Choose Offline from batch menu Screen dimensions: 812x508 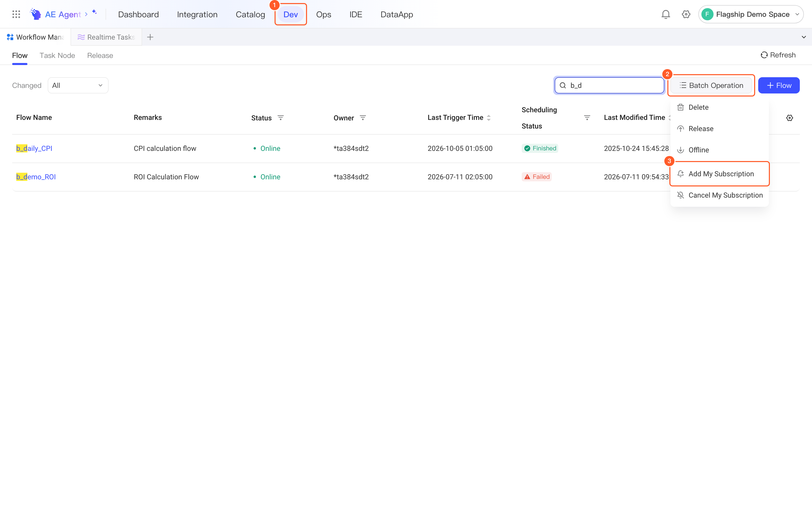719,150
